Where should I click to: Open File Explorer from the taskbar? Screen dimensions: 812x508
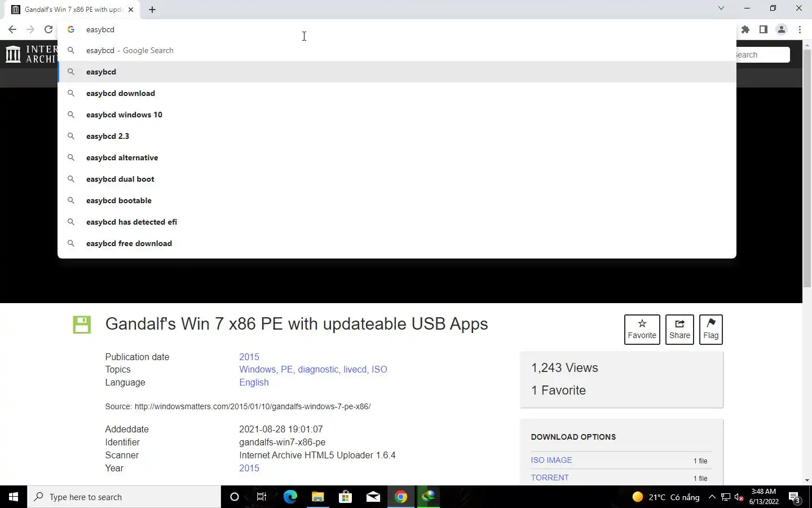coord(317,497)
